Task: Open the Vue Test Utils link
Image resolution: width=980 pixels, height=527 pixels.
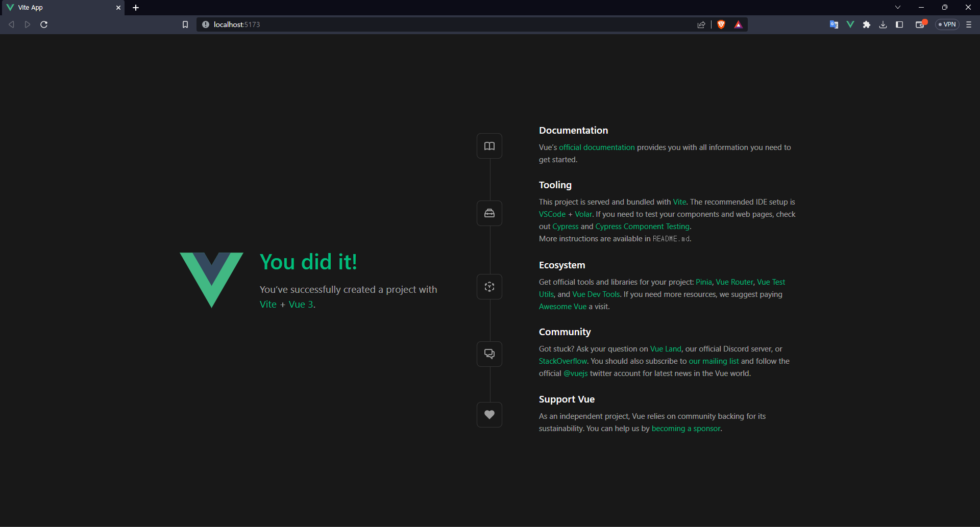Action: coord(771,282)
